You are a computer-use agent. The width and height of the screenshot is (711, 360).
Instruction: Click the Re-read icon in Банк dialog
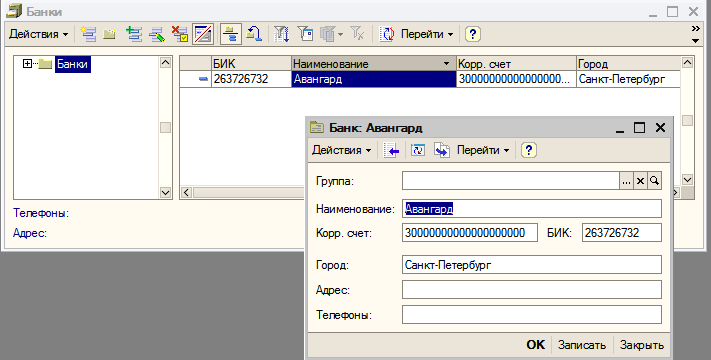(418, 150)
